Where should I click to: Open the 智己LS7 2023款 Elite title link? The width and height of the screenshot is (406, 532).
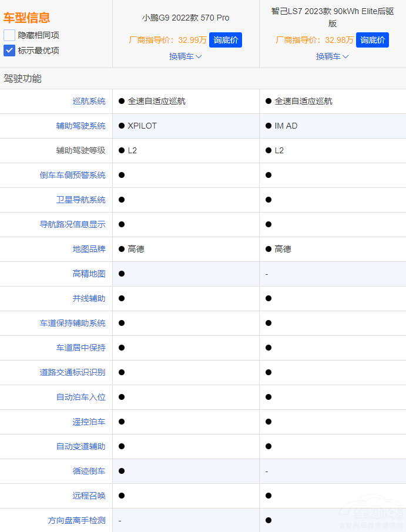[x=333, y=17]
